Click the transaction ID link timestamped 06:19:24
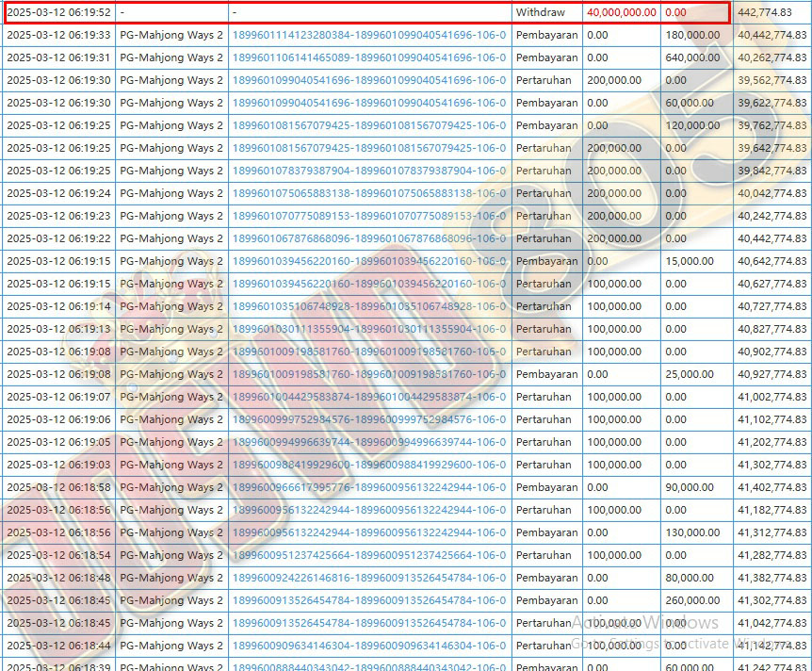 [x=368, y=193]
